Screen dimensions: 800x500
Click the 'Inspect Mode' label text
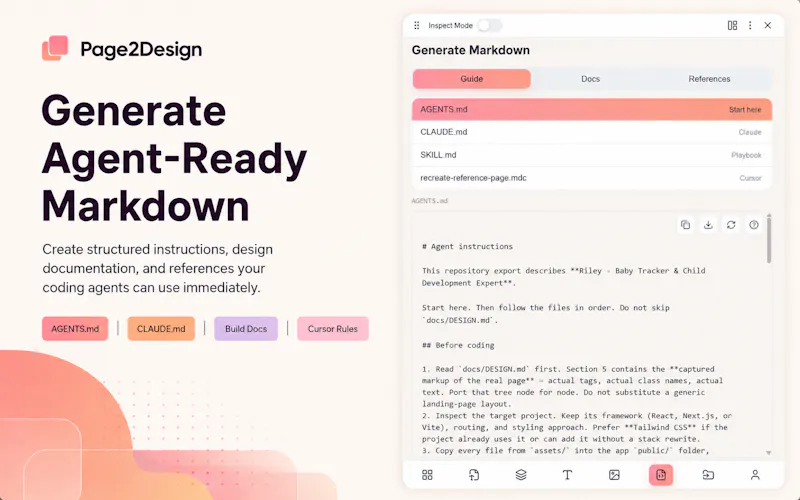[451, 26]
